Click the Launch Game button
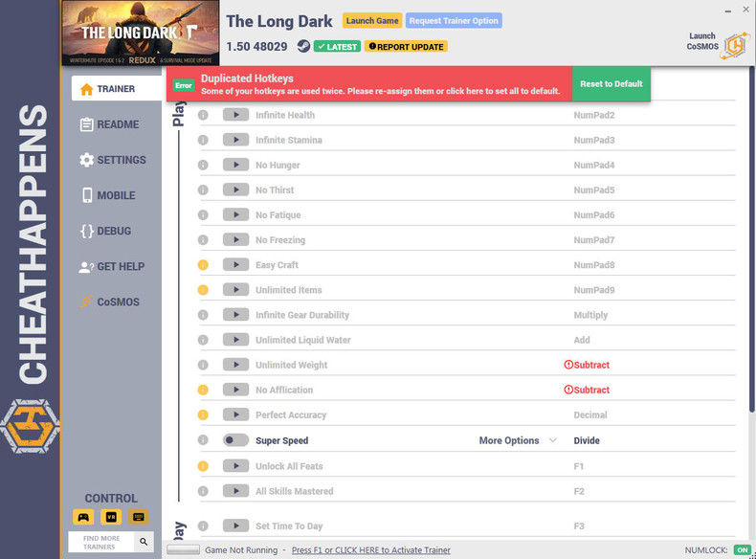Image resolution: width=756 pixels, height=559 pixels. point(372,21)
